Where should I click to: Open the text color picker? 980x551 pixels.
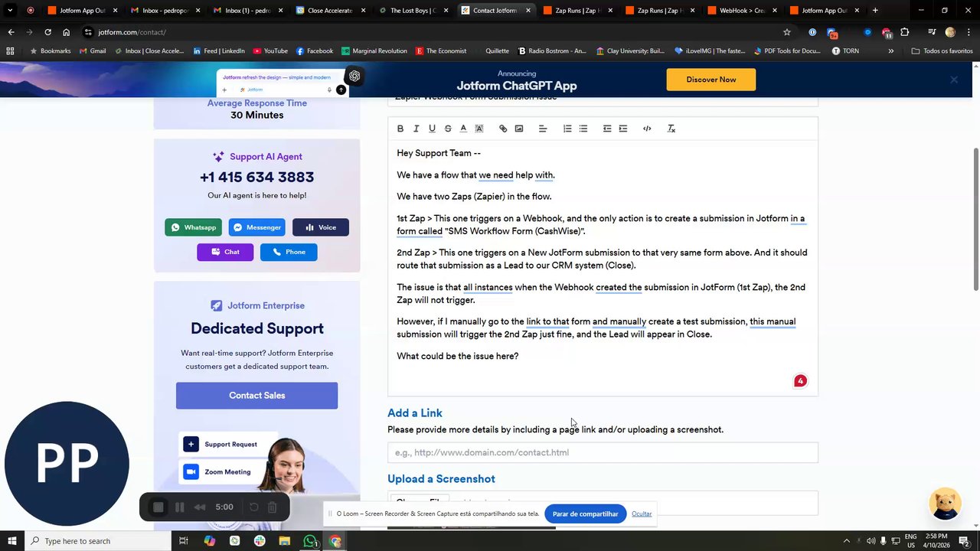(463, 129)
